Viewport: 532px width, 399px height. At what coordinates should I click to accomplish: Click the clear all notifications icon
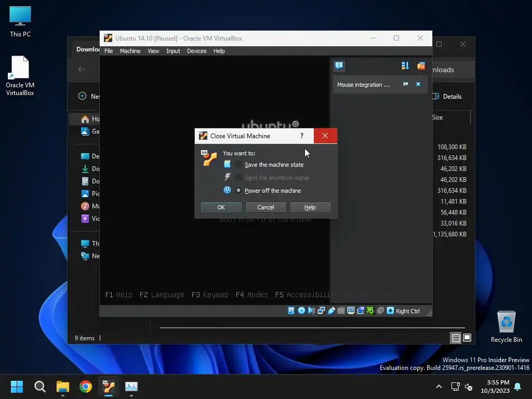(x=421, y=66)
